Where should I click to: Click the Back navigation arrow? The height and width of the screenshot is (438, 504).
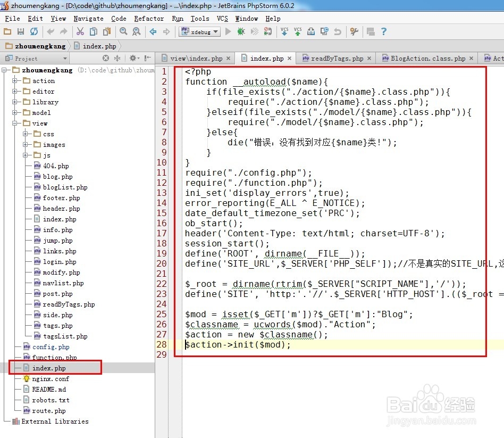click(153, 31)
